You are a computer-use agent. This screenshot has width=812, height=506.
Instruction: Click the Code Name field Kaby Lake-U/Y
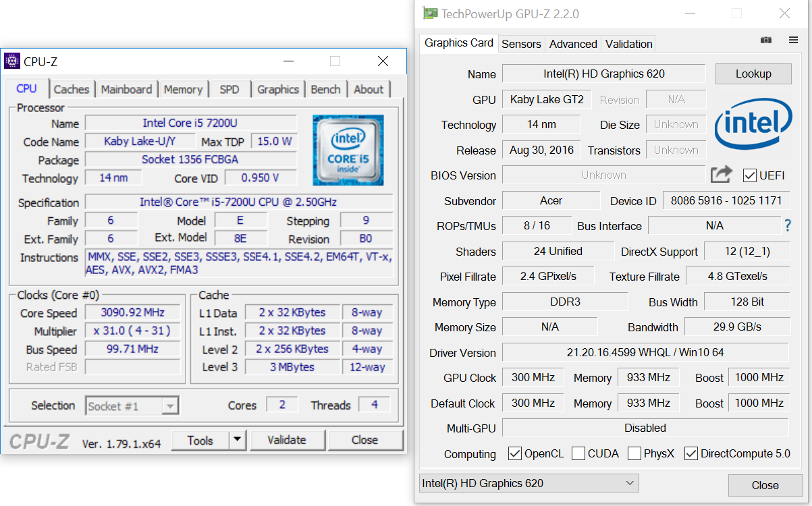point(140,142)
